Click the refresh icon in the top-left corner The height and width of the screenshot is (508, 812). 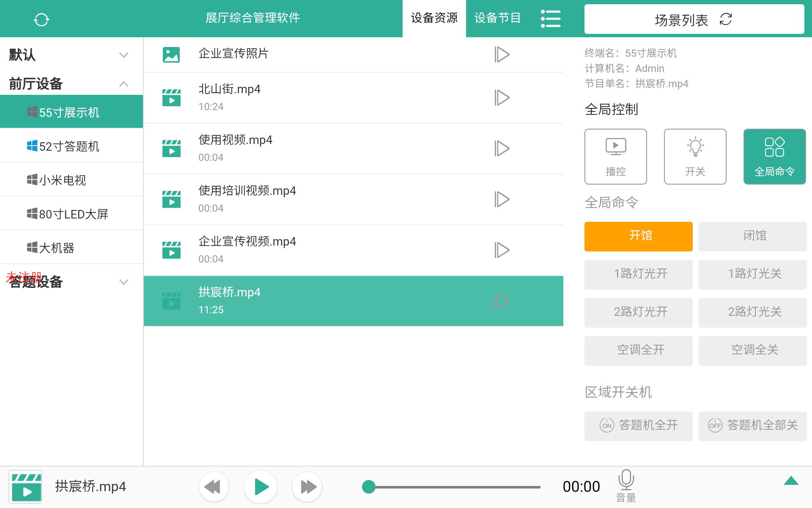pos(41,19)
